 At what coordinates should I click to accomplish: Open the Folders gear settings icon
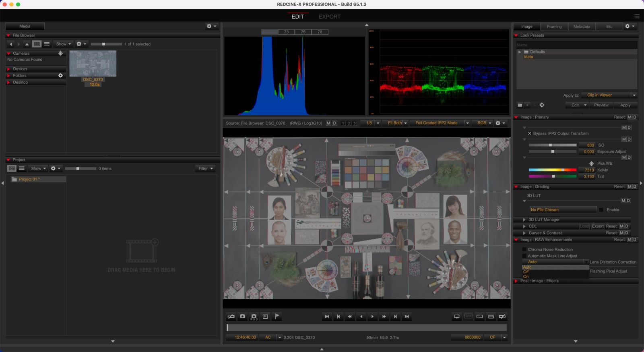point(60,76)
